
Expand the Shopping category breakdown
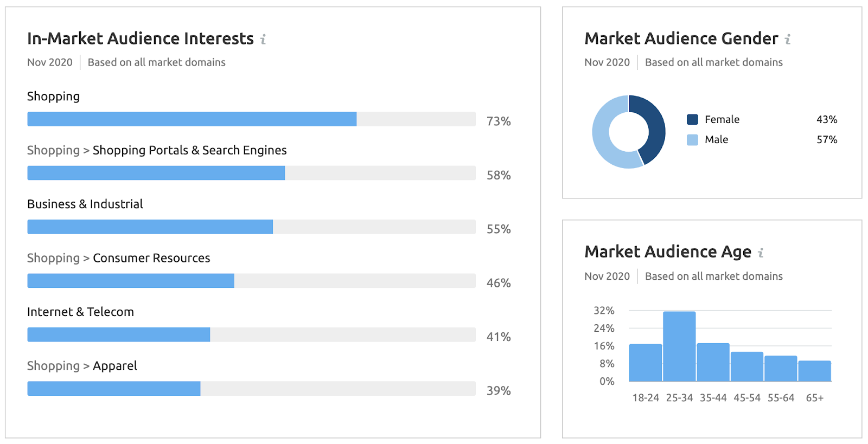pos(53,96)
